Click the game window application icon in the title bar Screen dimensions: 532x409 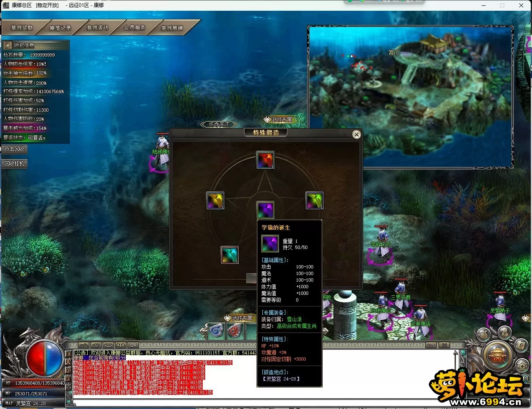(x=5, y=5)
